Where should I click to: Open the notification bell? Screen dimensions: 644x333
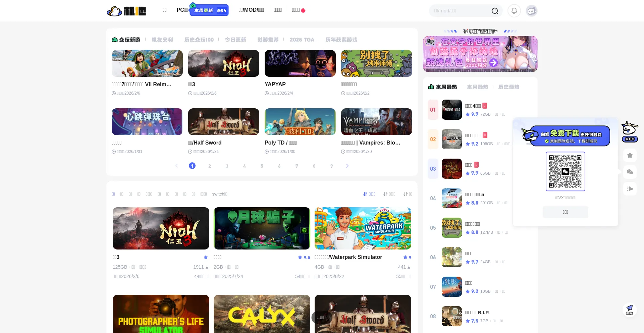click(x=514, y=11)
